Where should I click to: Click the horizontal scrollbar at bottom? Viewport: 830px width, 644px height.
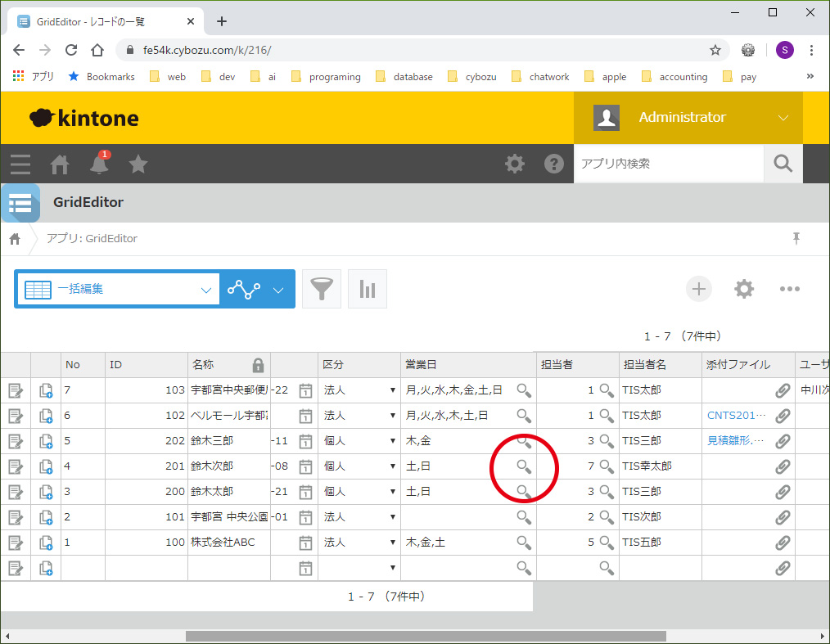pos(426,636)
